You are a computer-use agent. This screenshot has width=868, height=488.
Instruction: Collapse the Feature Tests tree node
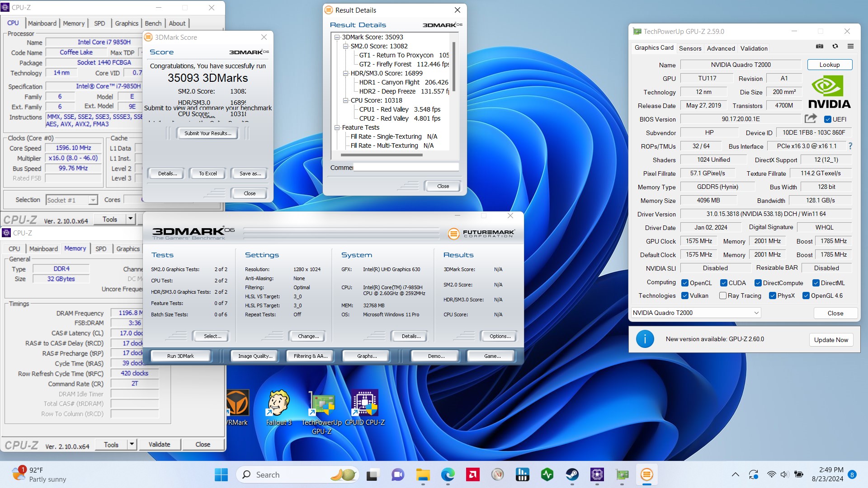(x=337, y=127)
